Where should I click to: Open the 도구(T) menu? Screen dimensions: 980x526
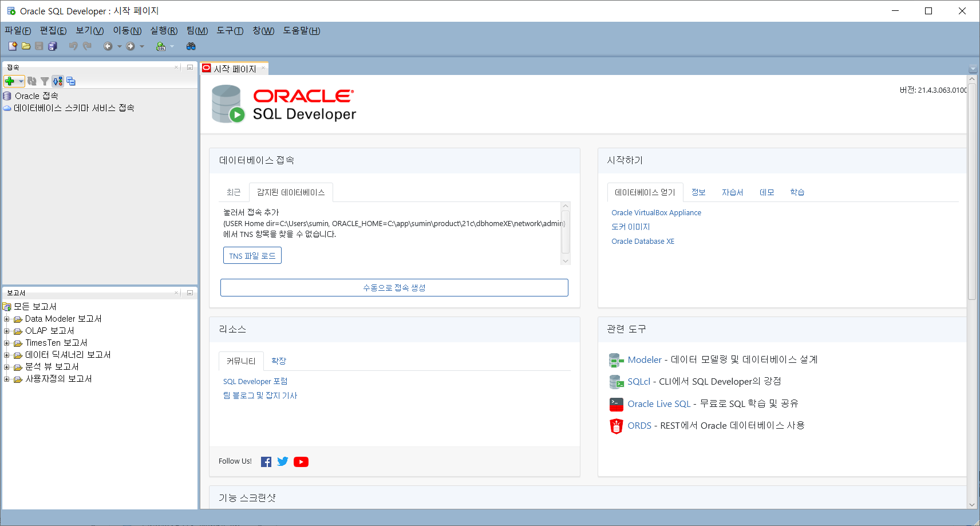(x=230, y=30)
